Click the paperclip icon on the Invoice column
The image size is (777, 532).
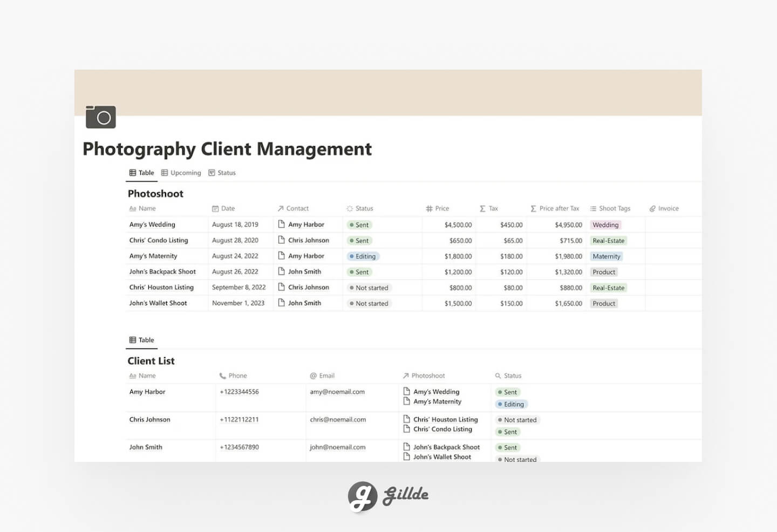tap(653, 208)
